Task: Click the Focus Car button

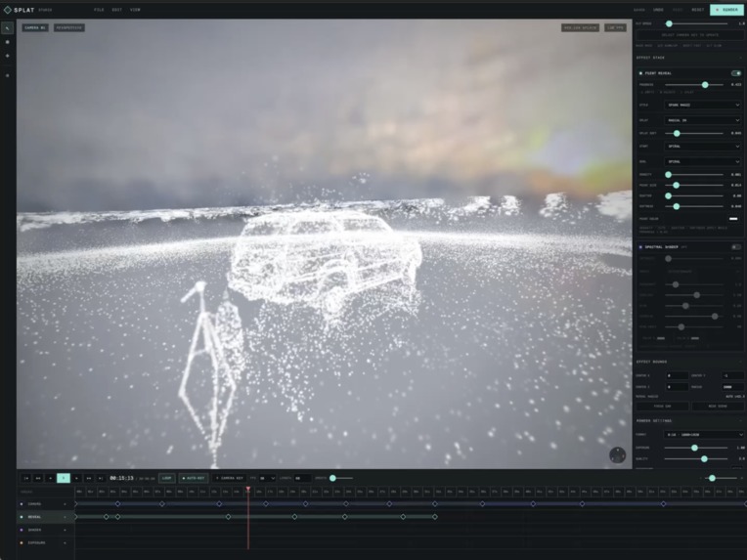Action: [663, 407]
